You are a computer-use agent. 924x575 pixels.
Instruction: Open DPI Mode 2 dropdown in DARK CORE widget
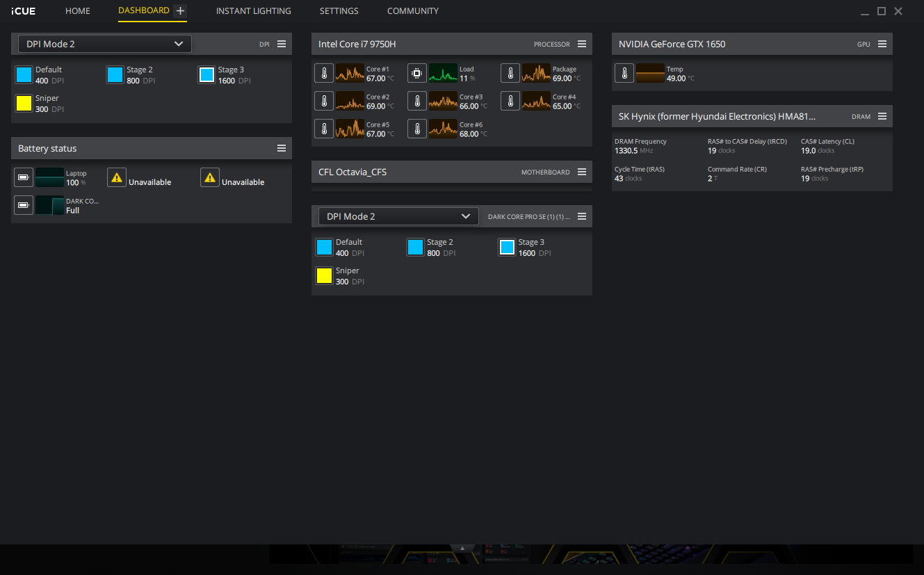pos(398,216)
